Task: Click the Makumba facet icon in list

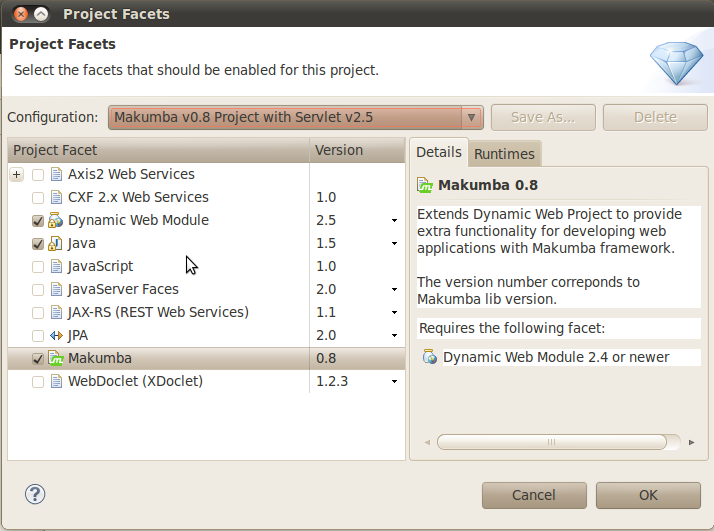Action: click(56, 358)
